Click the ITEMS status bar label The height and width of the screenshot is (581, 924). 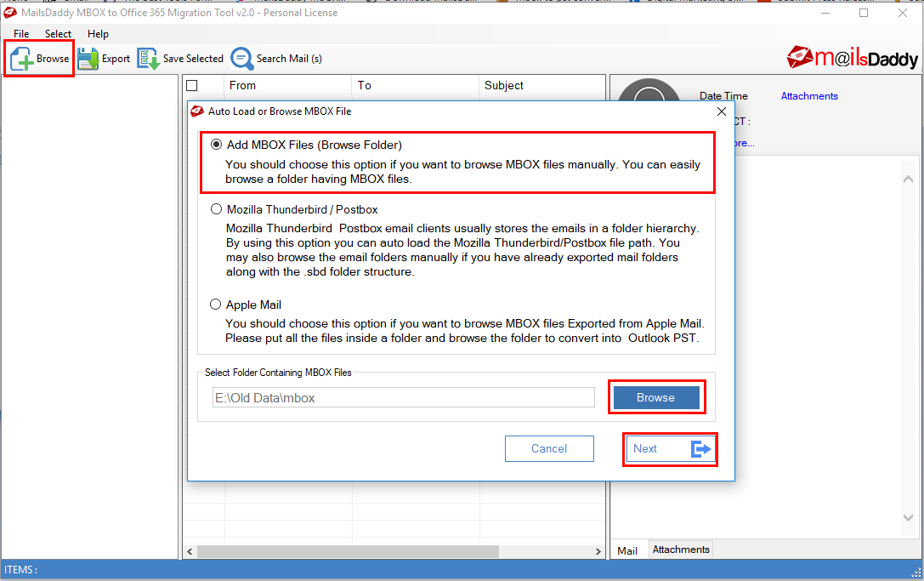pyautogui.click(x=20, y=570)
